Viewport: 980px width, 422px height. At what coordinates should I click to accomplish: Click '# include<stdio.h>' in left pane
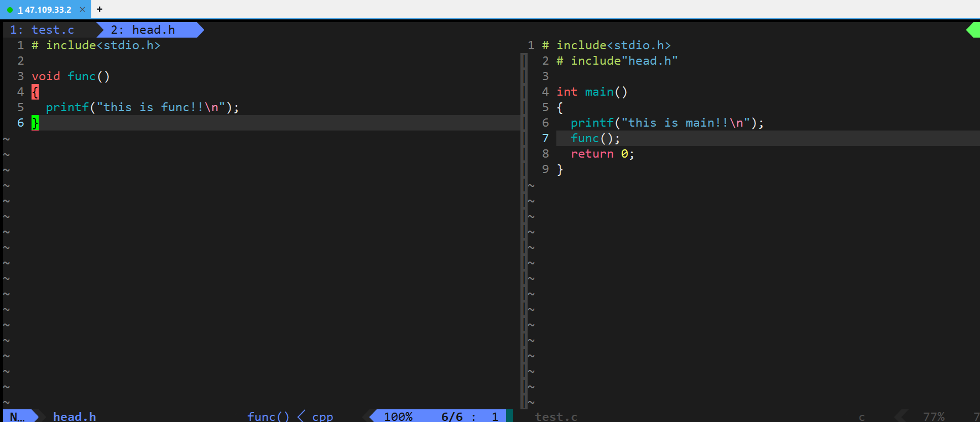96,45
